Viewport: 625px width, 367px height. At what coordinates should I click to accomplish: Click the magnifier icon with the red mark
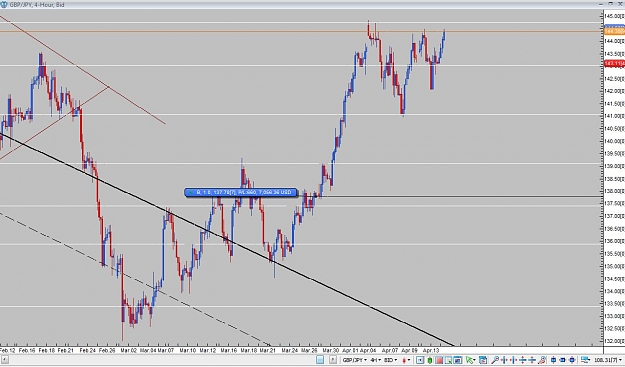542,360
